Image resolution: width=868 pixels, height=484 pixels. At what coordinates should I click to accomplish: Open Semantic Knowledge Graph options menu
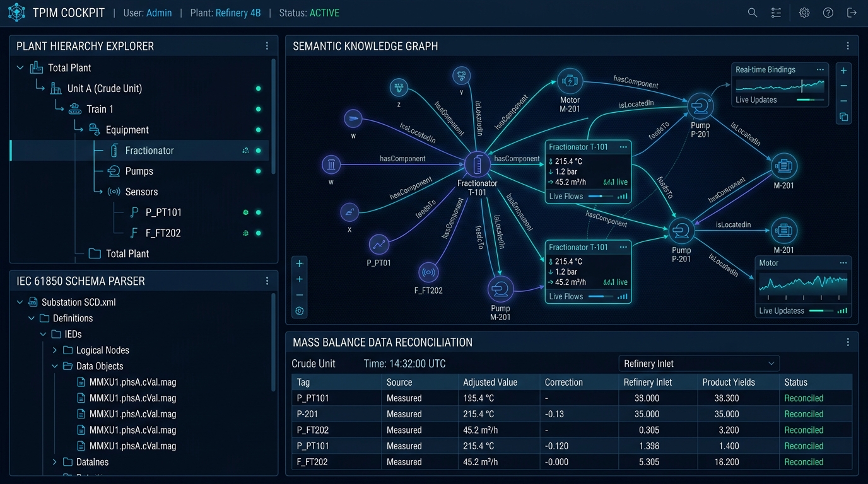[848, 46]
